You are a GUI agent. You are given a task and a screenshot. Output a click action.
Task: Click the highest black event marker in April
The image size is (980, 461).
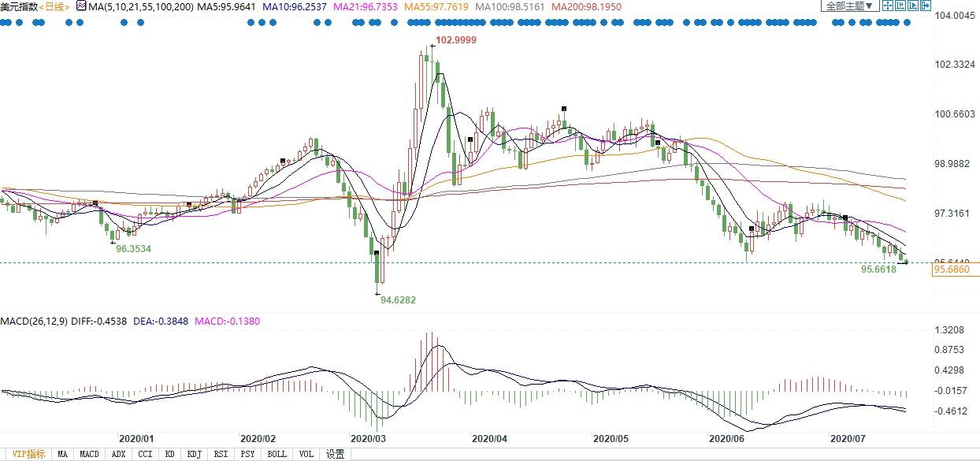click(x=564, y=109)
